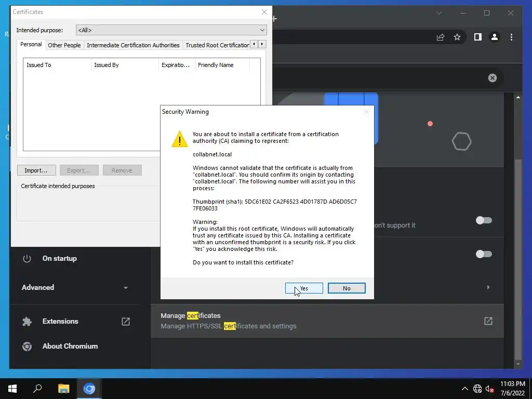Open File Explorer from taskbar

click(x=63, y=389)
